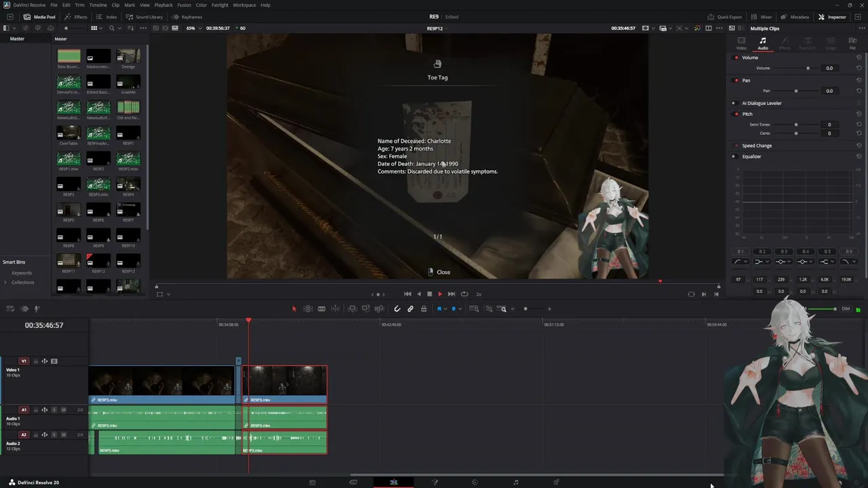Open flag color dropdown arrow
Viewport: 868px width, 488px height.
tap(445, 309)
